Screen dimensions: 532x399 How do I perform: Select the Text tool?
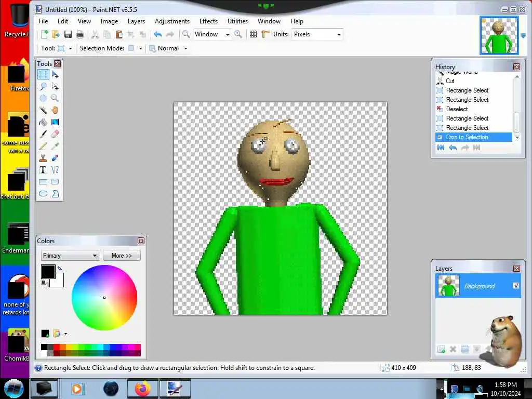pyautogui.click(x=43, y=170)
